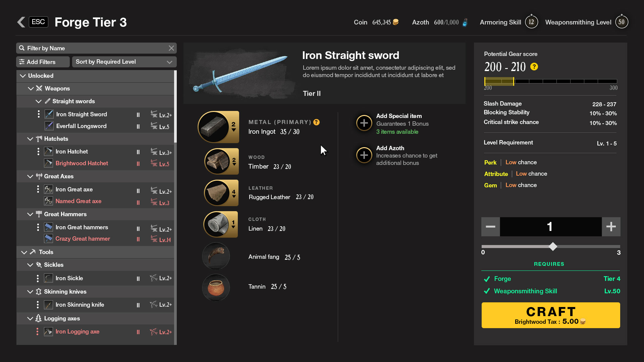Collapse the Unlocked category
644x362 pixels.
23,76
